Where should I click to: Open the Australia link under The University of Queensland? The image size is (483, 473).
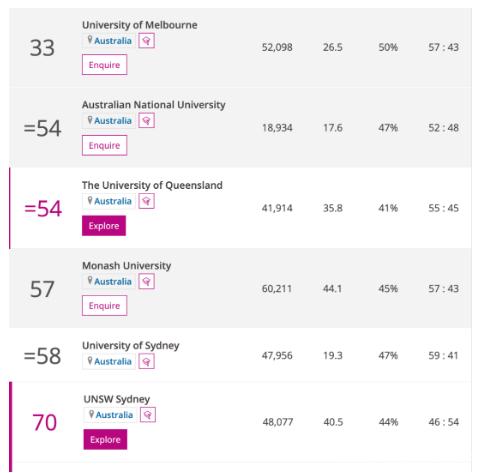click(x=113, y=201)
